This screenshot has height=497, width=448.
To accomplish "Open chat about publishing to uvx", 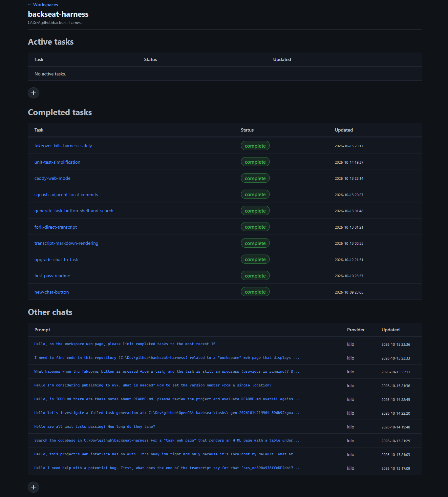I will pyautogui.click(x=153, y=385).
